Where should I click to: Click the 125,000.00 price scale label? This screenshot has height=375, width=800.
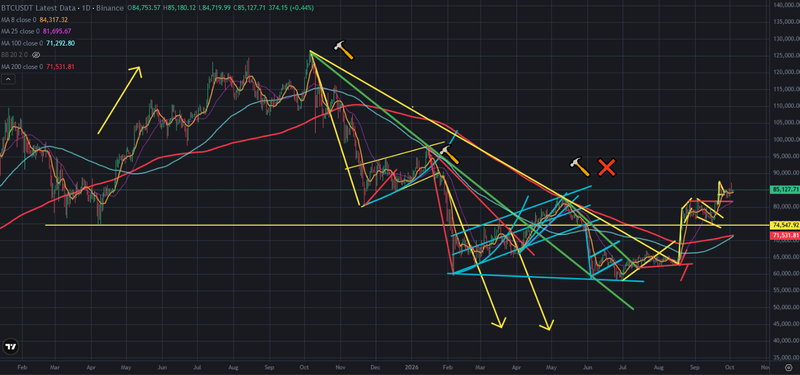click(786, 56)
